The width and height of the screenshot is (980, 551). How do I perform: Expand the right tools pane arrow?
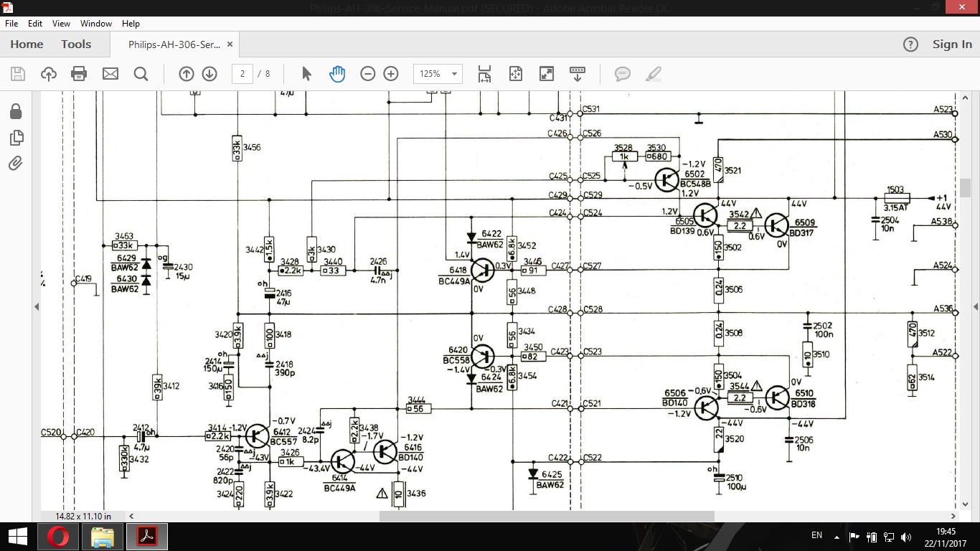coord(975,306)
